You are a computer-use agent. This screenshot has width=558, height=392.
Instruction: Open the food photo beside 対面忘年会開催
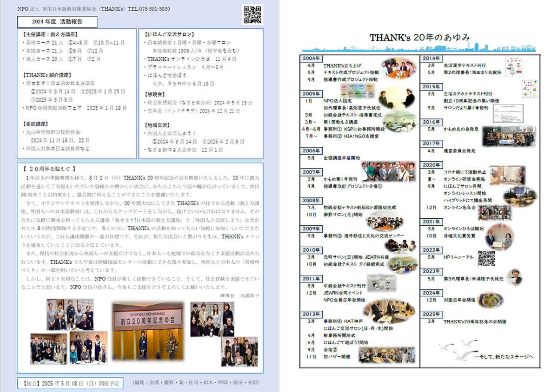click(491, 301)
